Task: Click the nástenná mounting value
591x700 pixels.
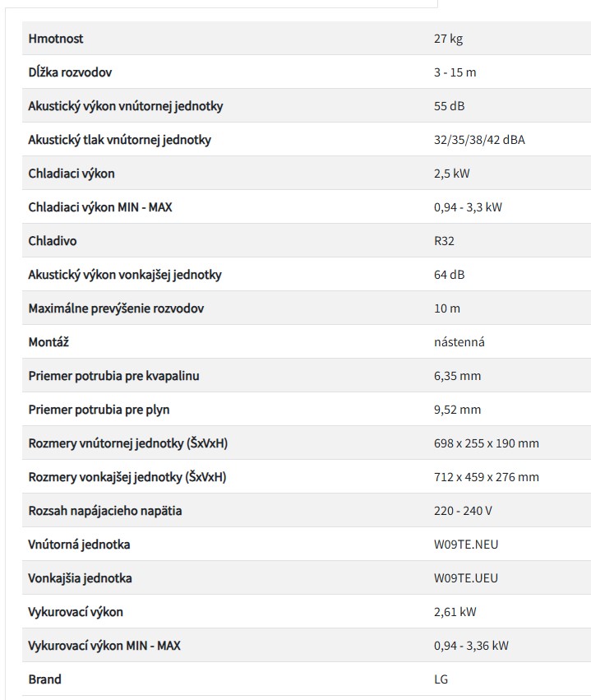Action: click(459, 342)
